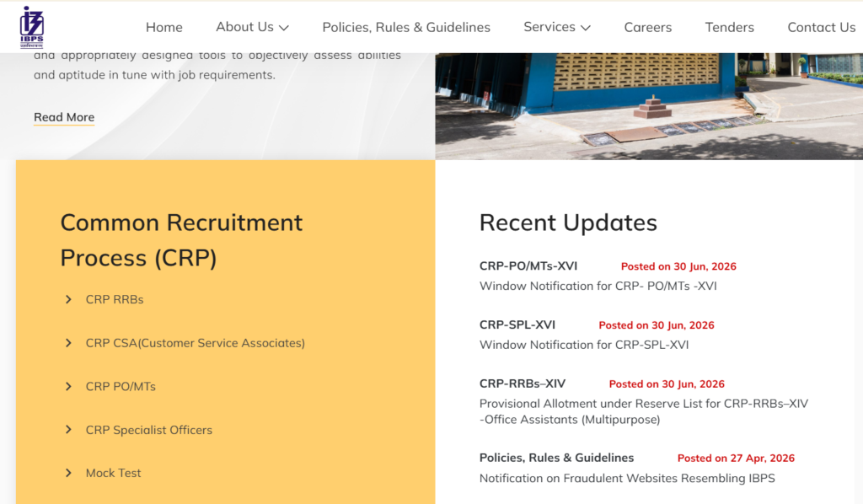Image resolution: width=863 pixels, height=504 pixels.
Task: Open the Mock Test link
Action: pyautogui.click(x=113, y=473)
